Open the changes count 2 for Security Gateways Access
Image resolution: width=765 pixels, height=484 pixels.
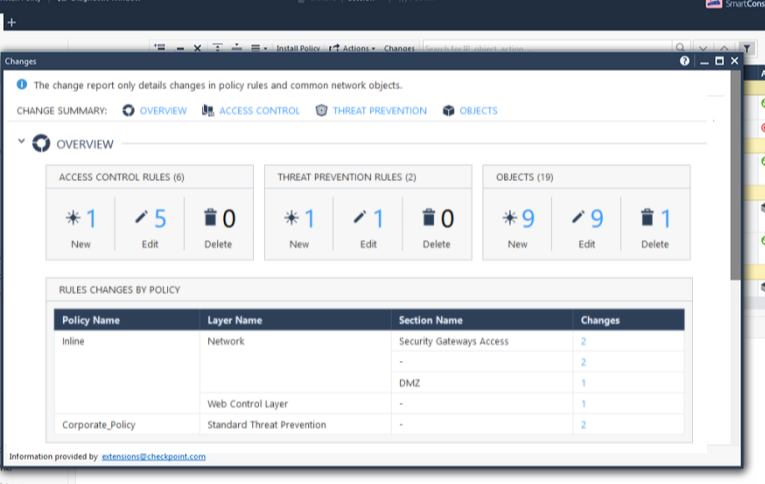pyautogui.click(x=584, y=341)
